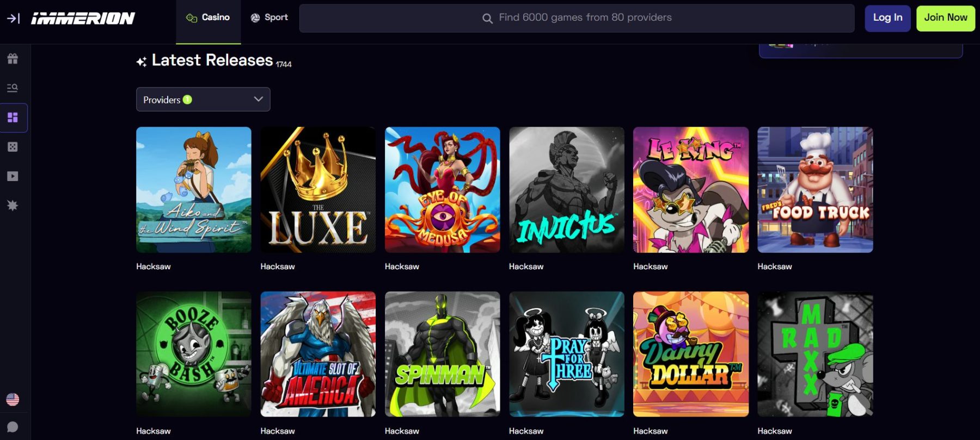Click Hacksaw label under Rad Maxx
This screenshot has height=440, width=980.
pyautogui.click(x=774, y=431)
